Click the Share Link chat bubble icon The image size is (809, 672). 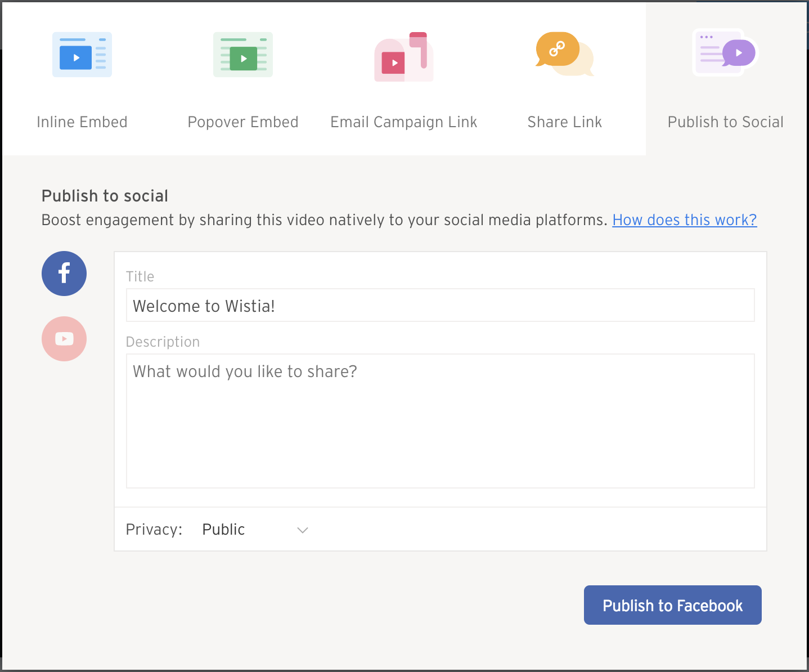[565, 54]
